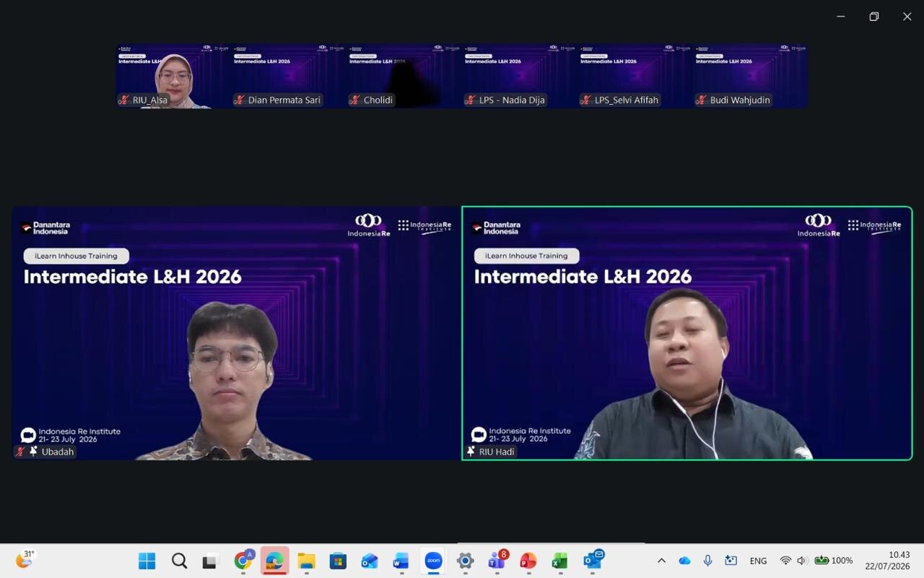Viewport: 924px width, 578px height.
Task: Launch Microsoft Store from the taskbar
Action: (338, 561)
